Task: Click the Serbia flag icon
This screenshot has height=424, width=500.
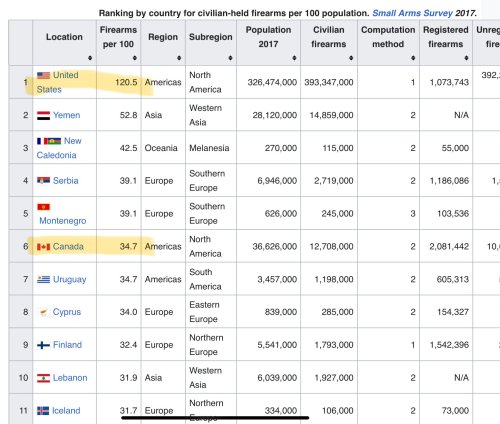Action: pos(43,180)
